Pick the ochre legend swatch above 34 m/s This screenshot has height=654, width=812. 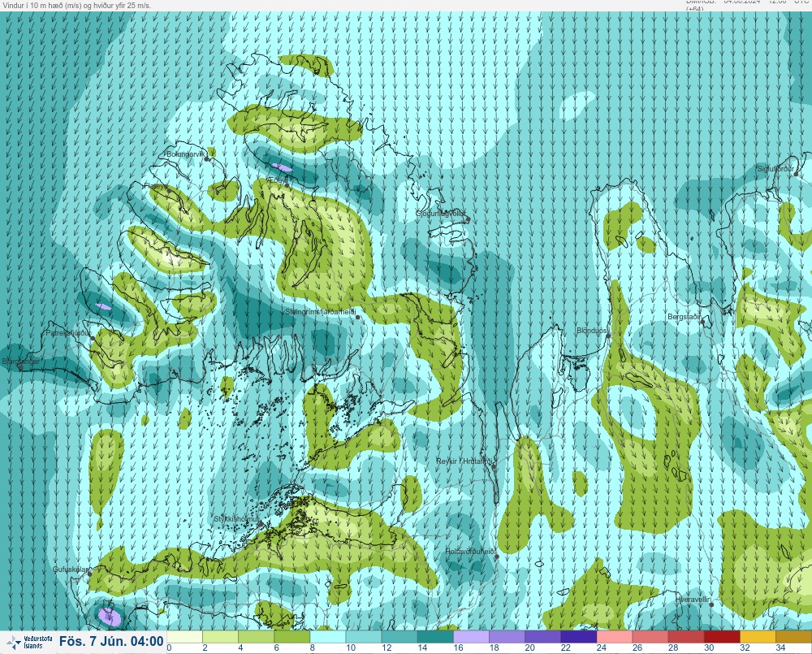pyautogui.click(x=794, y=636)
